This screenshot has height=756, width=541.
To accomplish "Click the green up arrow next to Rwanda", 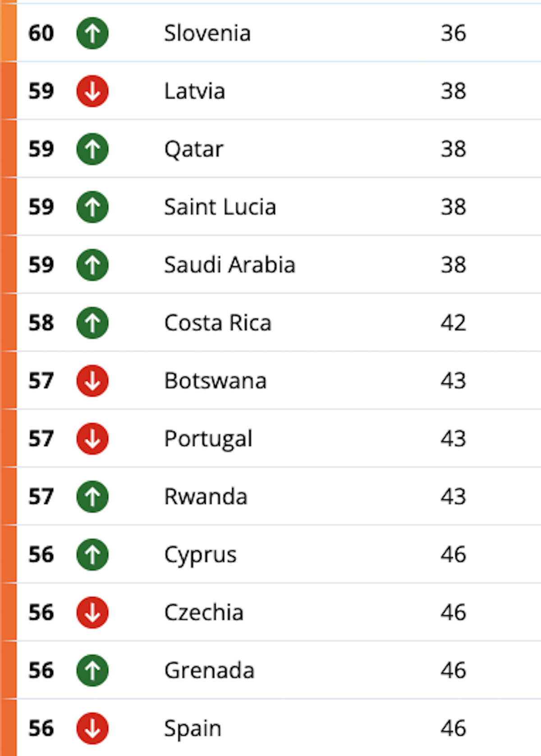I will 92,497.
